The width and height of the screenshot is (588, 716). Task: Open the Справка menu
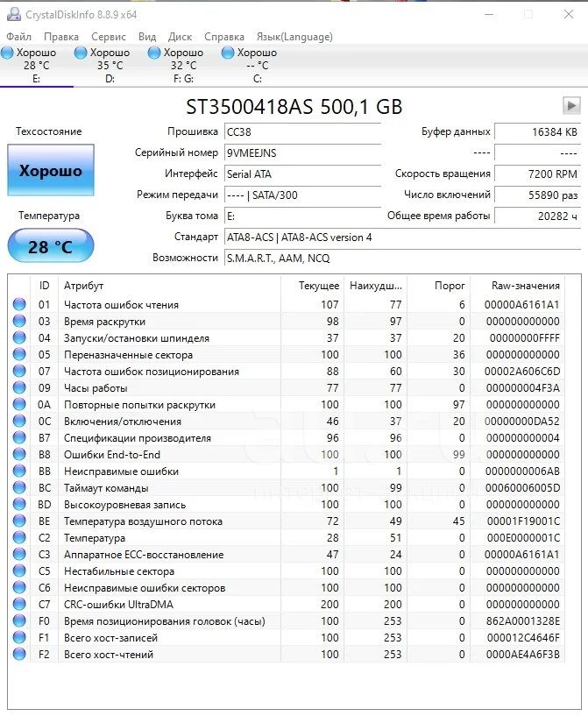click(x=223, y=37)
